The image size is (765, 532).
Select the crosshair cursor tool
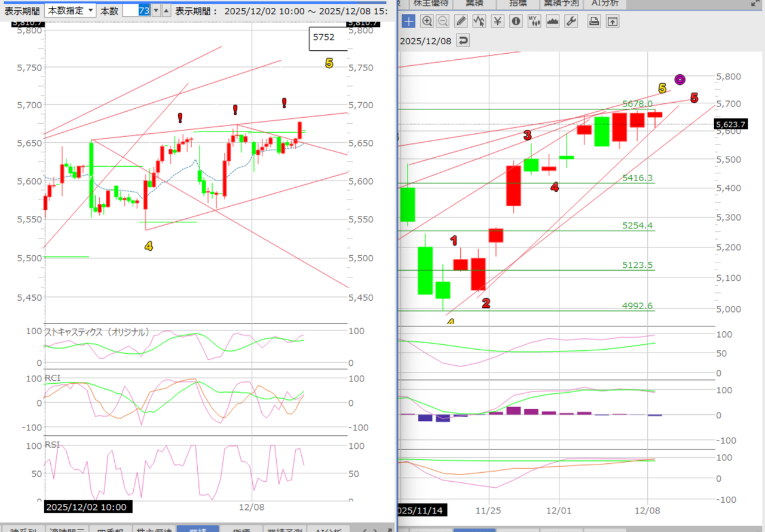408,22
